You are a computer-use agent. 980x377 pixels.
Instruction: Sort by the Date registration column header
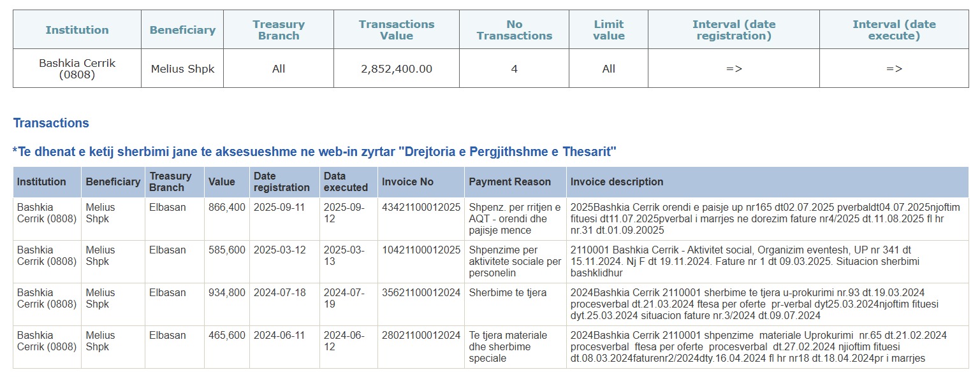pos(281,182)
